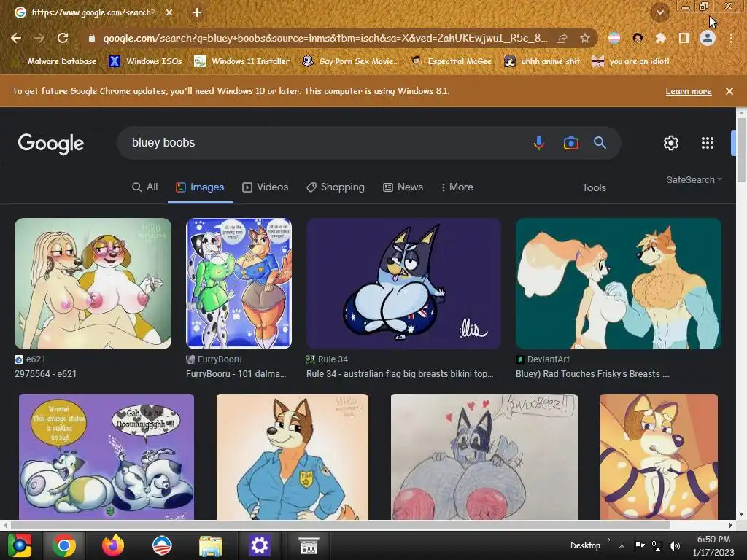This screenshot has width=747, height=560.
Task: Search by image with camera icon
Action: 570,143
